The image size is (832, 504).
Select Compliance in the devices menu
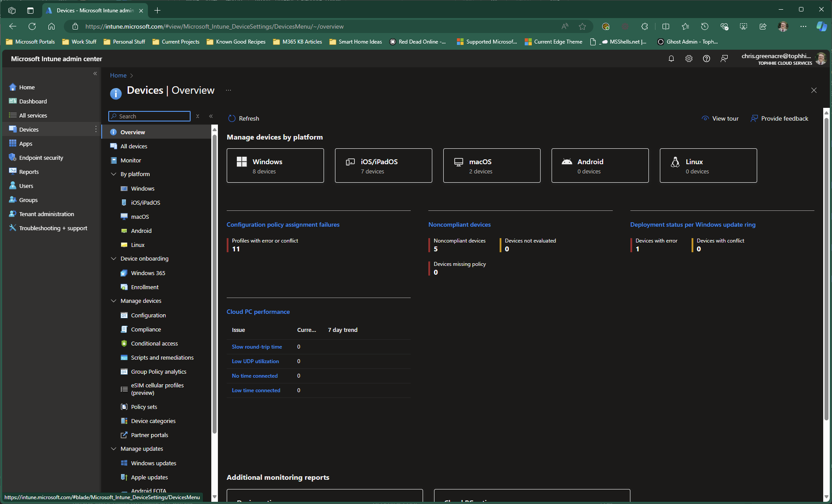146,329
